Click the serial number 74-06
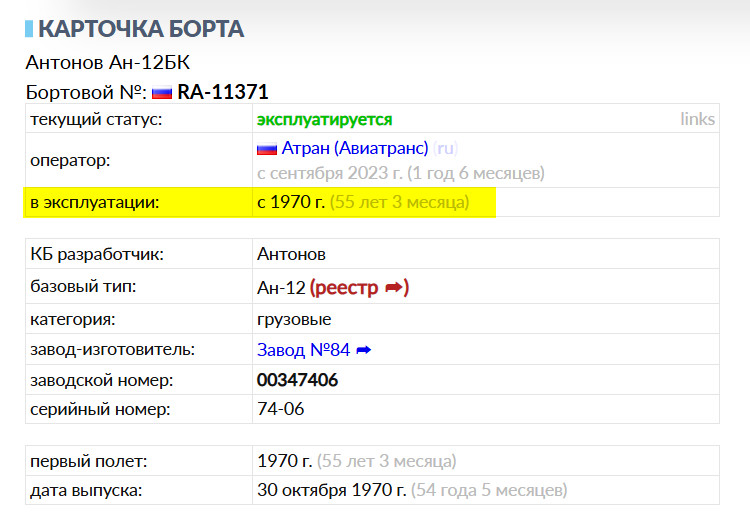The width and height of the screenshot is (750, 527). point(280,409)
